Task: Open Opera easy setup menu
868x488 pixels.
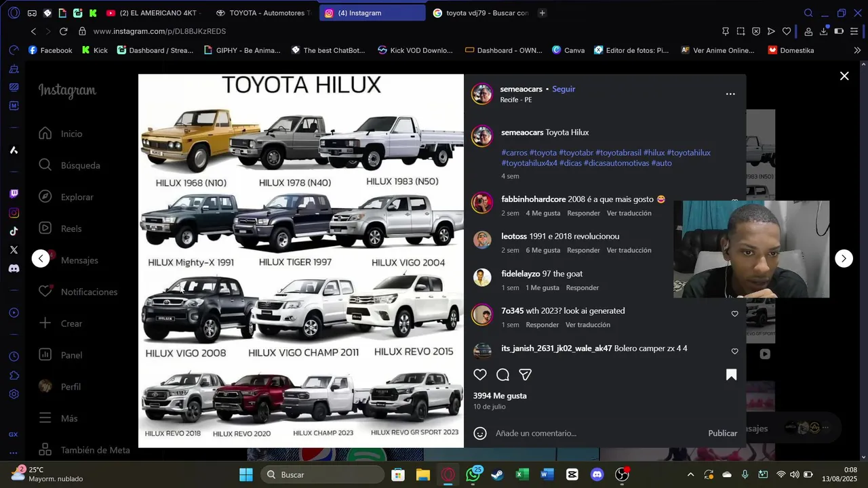Action: [x=854, y=31]
